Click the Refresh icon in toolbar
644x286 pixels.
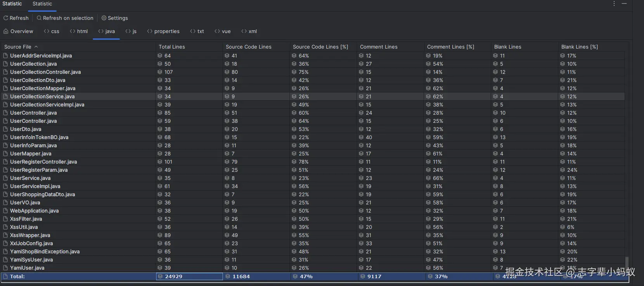pyautogui.click(x=6, y=18)
